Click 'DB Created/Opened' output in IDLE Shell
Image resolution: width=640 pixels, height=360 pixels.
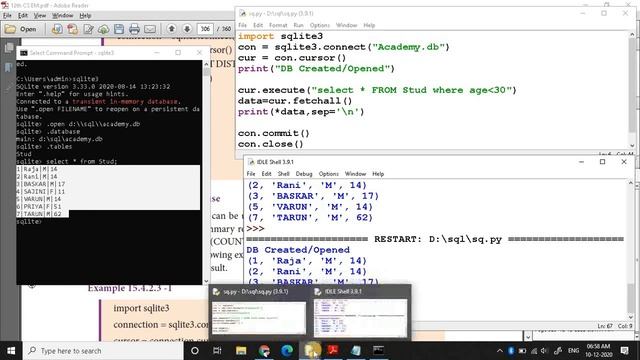[x=298, y=250]
